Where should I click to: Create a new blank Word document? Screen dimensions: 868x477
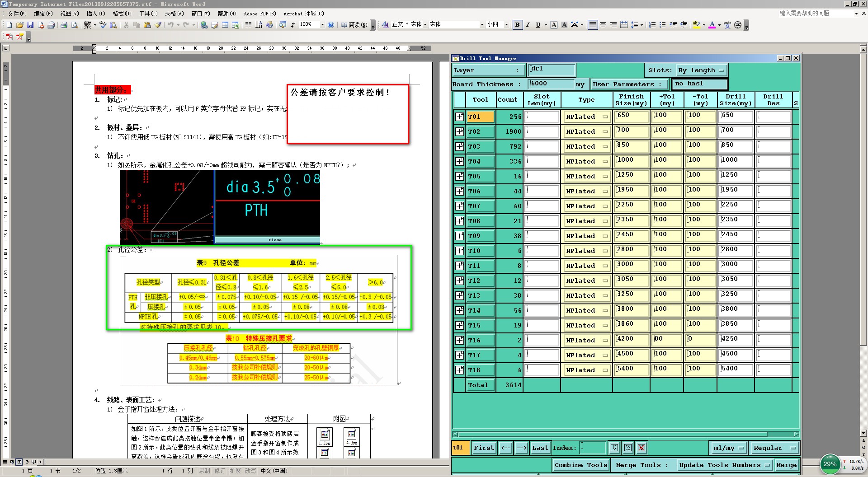point(9,25)
